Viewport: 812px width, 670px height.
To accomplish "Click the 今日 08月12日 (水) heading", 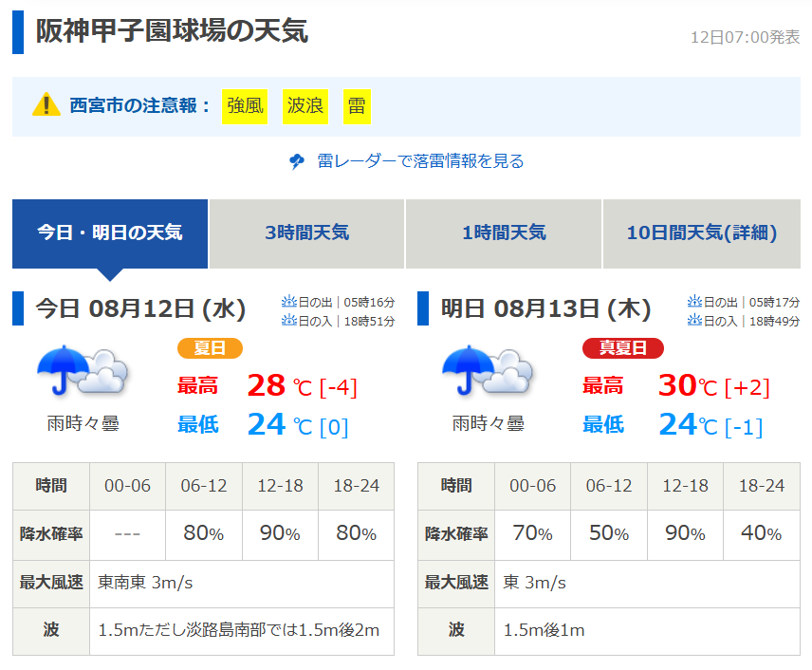I will pos(140,308).
